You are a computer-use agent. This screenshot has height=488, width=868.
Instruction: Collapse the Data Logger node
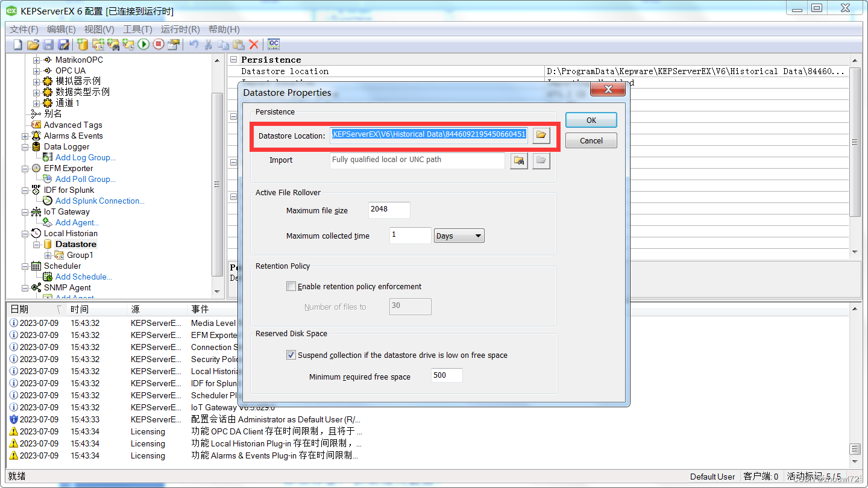[25, 146]
